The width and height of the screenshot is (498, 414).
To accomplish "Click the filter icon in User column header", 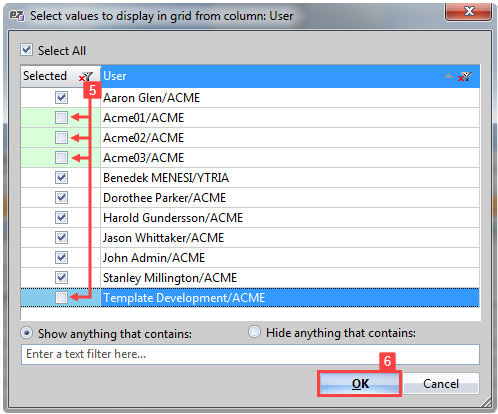I will tap(465, 77).
